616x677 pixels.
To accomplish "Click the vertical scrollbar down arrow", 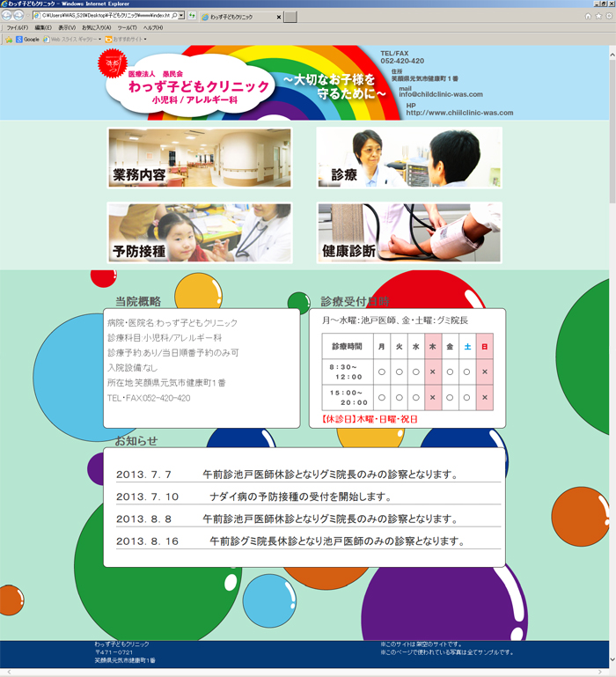I will pyautogui.click(x=612, y=660).
